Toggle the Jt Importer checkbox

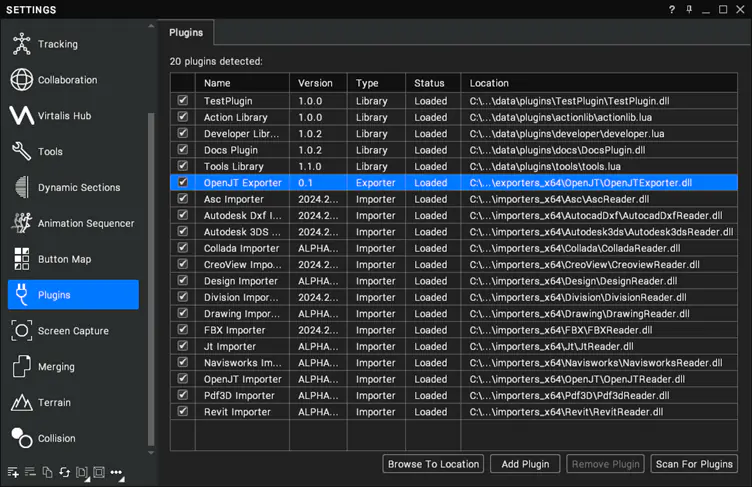[x=183, y=345]
